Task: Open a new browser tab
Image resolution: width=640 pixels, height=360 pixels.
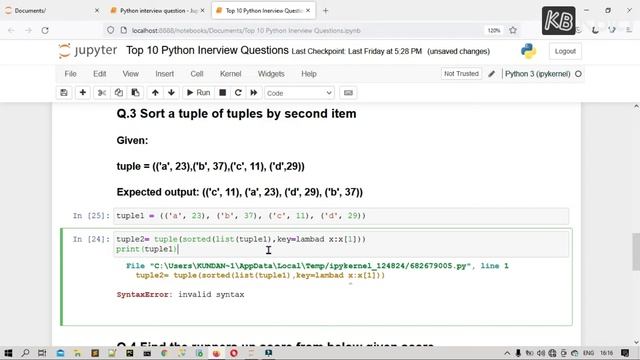Action: pos(325,11)
